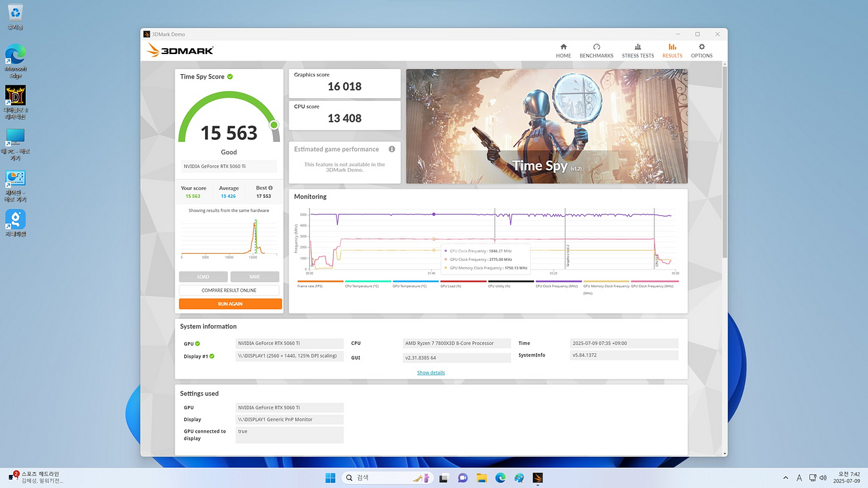Toggle GPU Clock Frequency (MHz) series
The height and width of the screenshot is (488, 868).
(654, 284)
